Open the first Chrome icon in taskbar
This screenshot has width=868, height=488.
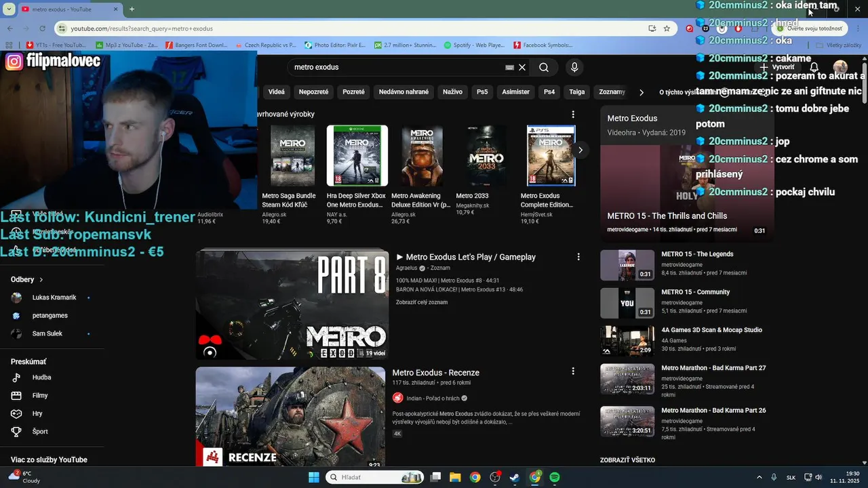pyautogui.click(x=475, y=477)
